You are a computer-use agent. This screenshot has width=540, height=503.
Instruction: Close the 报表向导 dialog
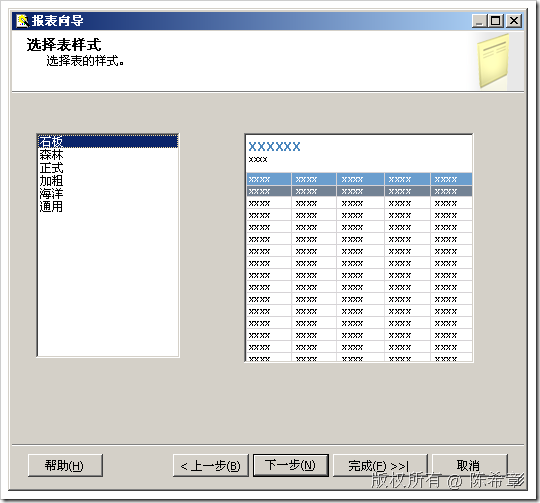click(x=514, y=21)
